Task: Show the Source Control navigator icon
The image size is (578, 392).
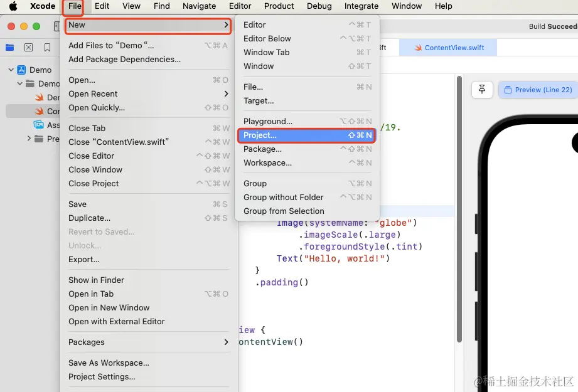Action: [x=28, y=48]
